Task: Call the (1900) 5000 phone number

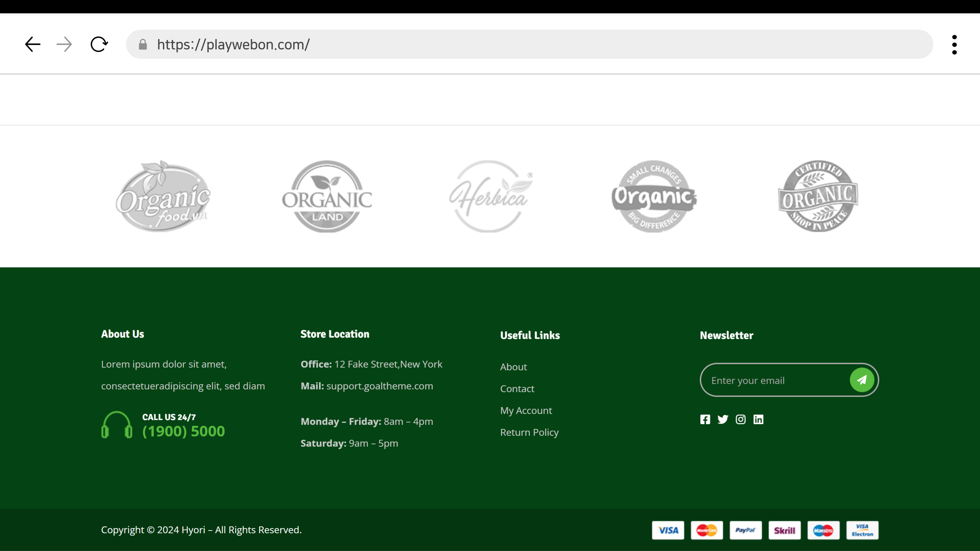Action: coord(184,431)
